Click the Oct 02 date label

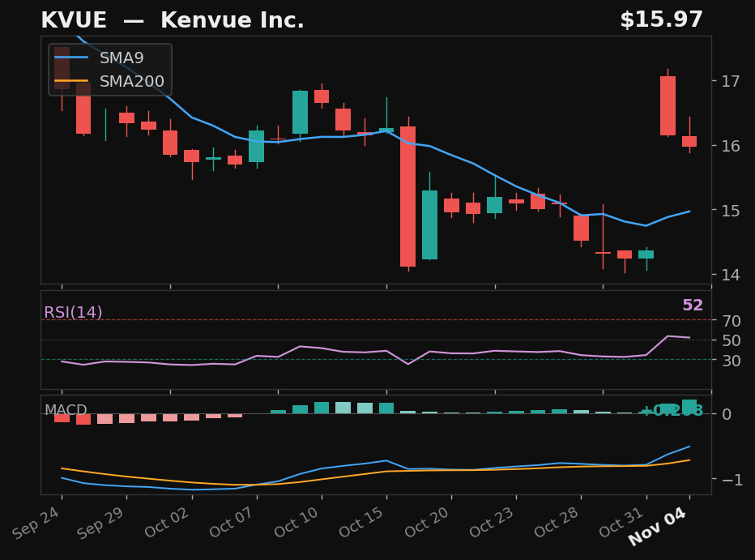[x=167, y=523]
